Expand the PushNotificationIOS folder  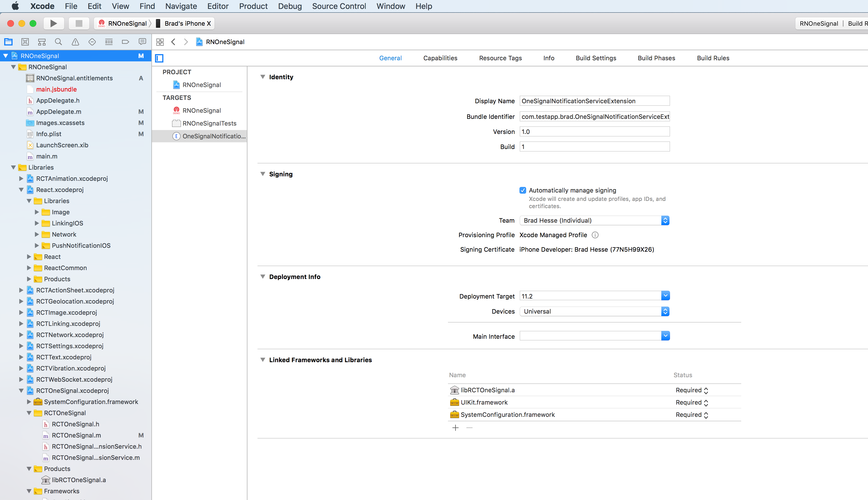click(x=37, y=246)
